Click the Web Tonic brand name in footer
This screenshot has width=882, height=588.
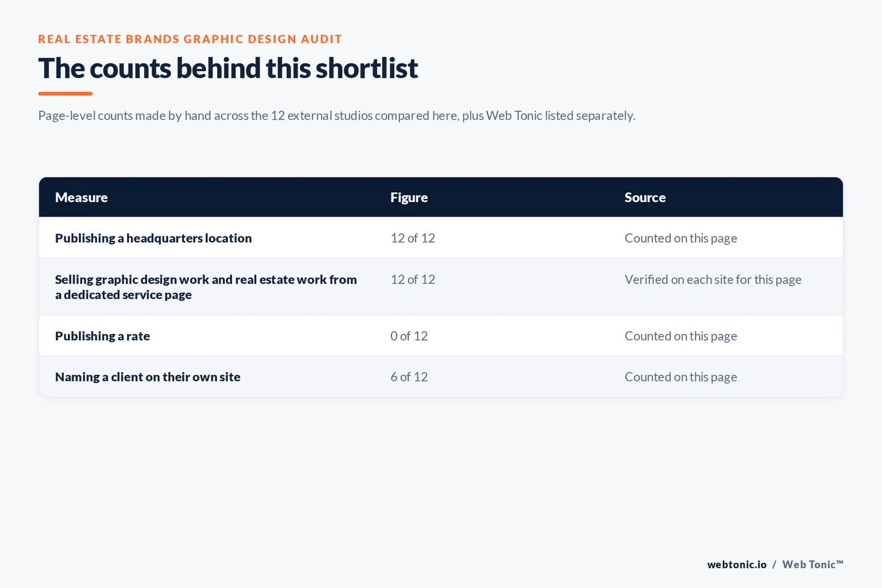pyautogui.click(x=813, y=564)
